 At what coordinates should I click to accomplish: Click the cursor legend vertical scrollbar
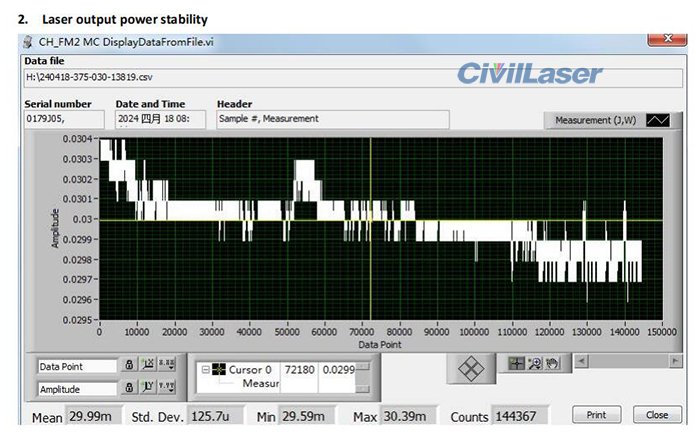pyautogui.click(x=364, y=376)
